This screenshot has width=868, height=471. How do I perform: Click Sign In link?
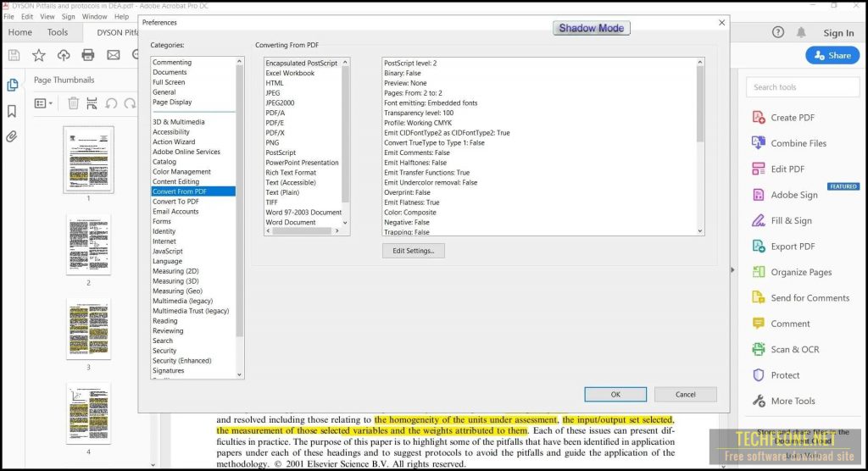pyautogui.click(x=838, y=33)
